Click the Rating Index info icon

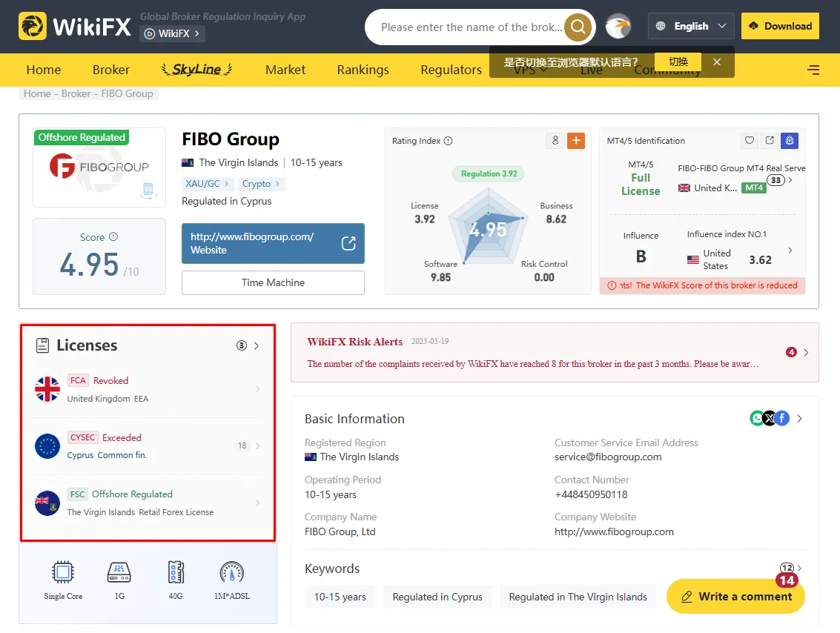(x=449, y=141)
